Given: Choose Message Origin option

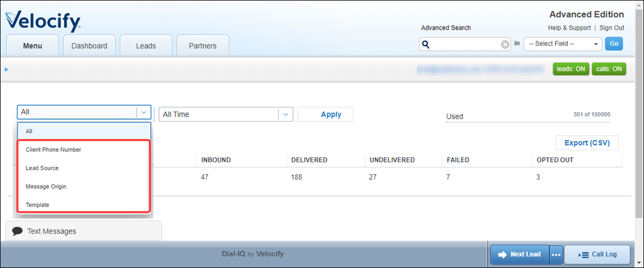Looking at the screenshot, I should pyautogui.click(x=84, y=186).
